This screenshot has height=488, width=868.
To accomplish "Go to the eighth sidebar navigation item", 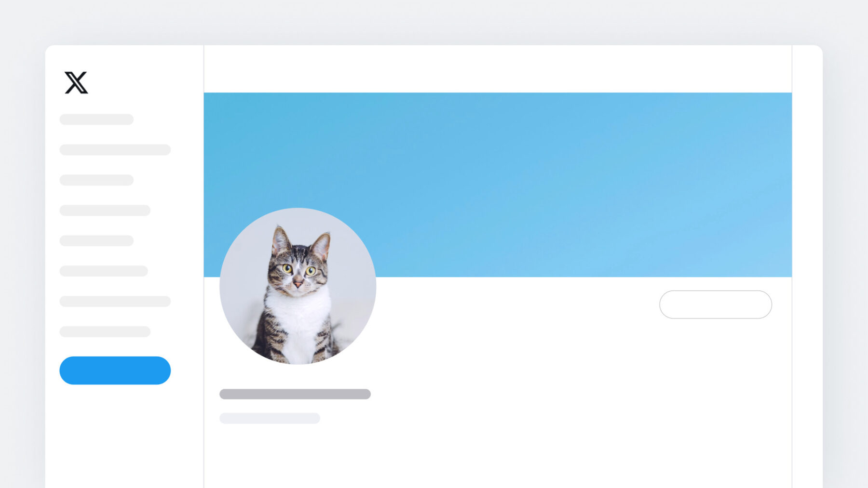I will click(105, 332).
